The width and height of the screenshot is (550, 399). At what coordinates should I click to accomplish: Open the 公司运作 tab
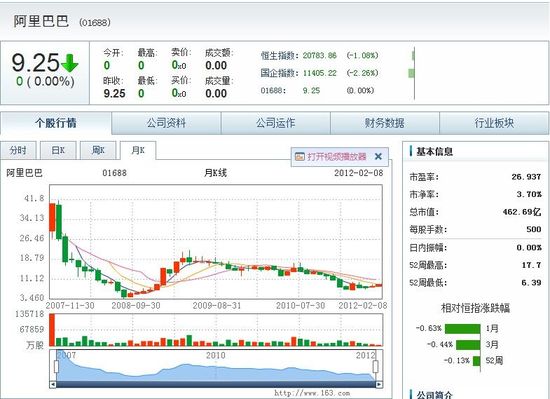coord(276,123)
